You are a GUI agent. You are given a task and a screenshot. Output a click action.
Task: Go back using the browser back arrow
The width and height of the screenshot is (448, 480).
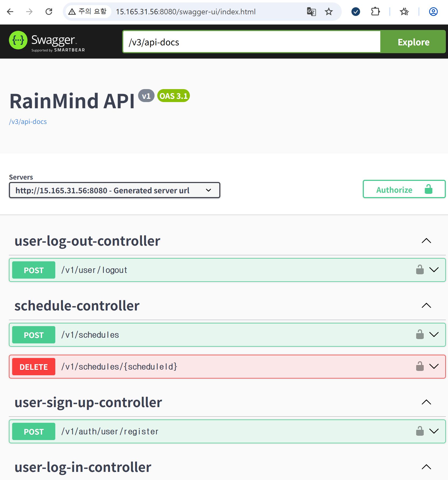coord(10,12)
